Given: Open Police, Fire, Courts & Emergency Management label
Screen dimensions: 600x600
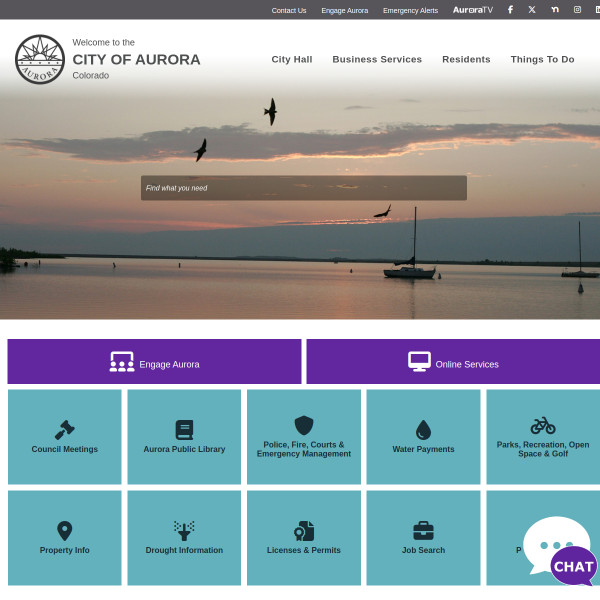Looking at the screenshot, I should pyautogui.click(x=304, y=449).
